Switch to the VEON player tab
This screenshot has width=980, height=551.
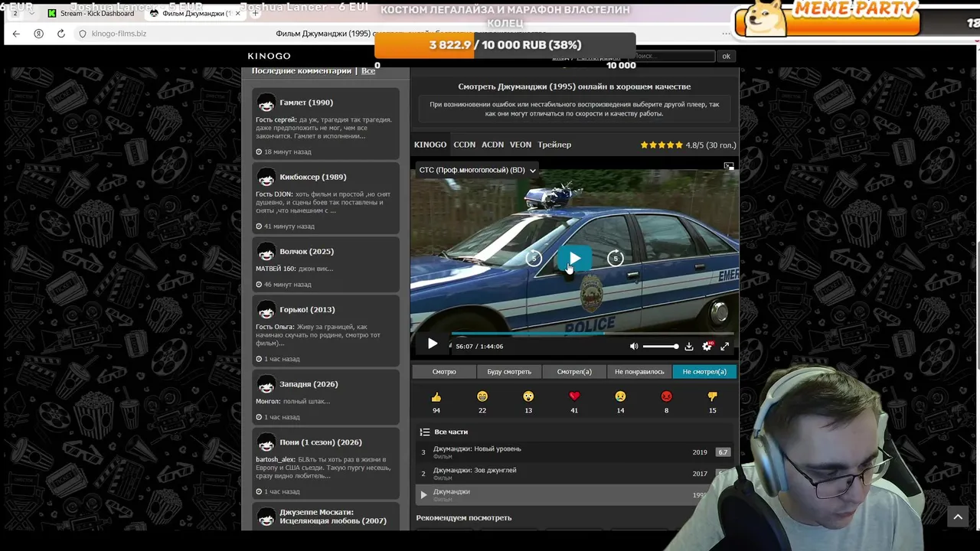click(521, 145)
